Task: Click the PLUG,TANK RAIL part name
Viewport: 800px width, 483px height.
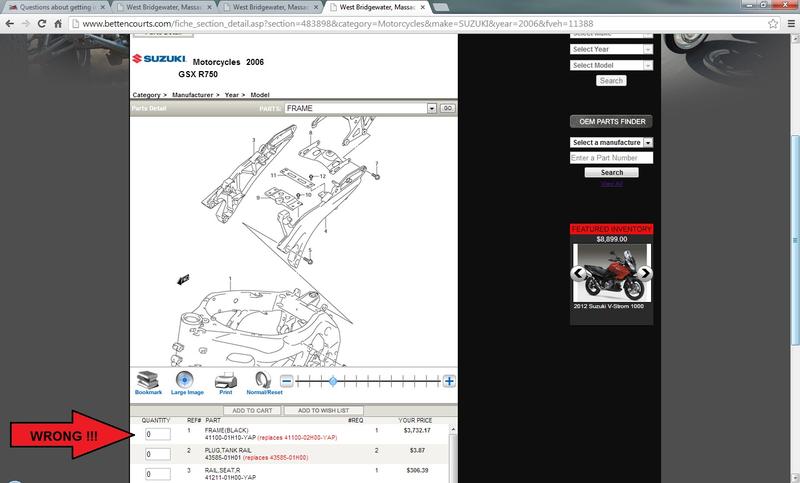Action: 228,450
